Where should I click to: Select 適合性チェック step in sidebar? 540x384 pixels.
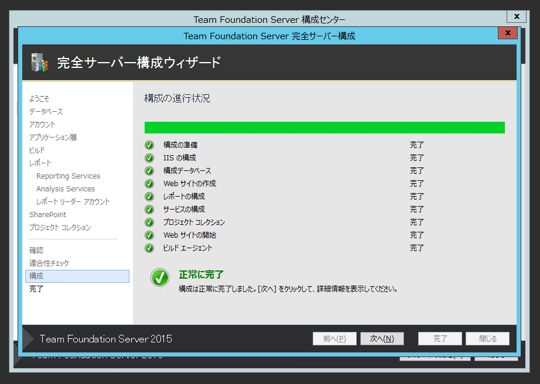(x=49, y=263)
